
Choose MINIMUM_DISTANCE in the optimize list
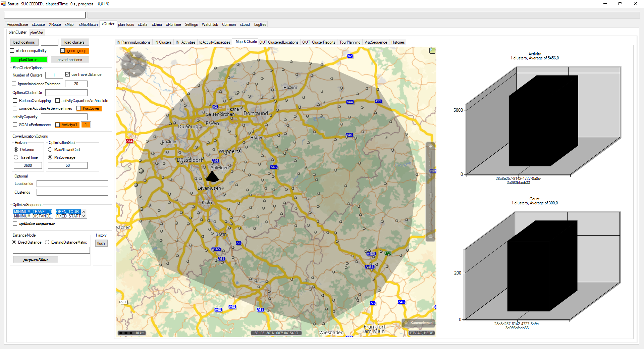tap(33, 216)
